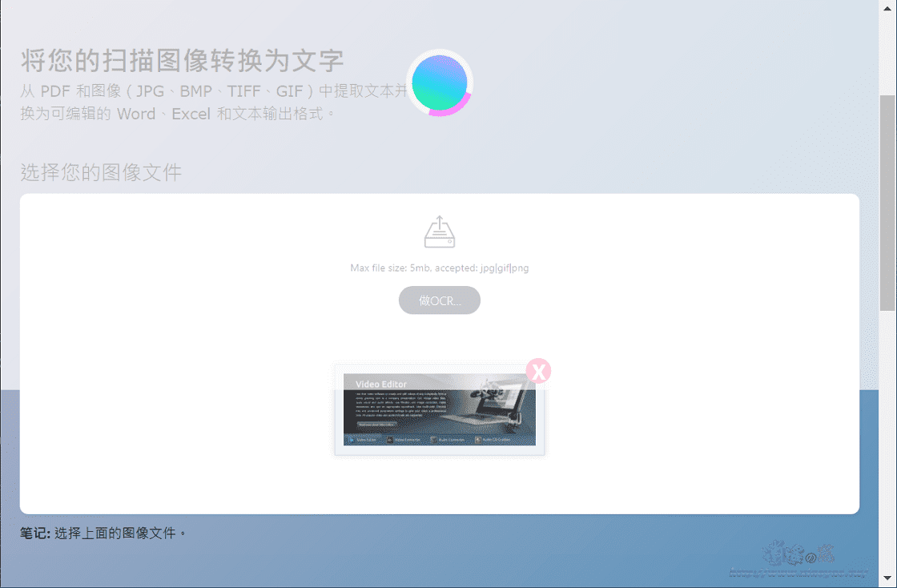Select the Video Converter icon in the ad

coord(390,440)
